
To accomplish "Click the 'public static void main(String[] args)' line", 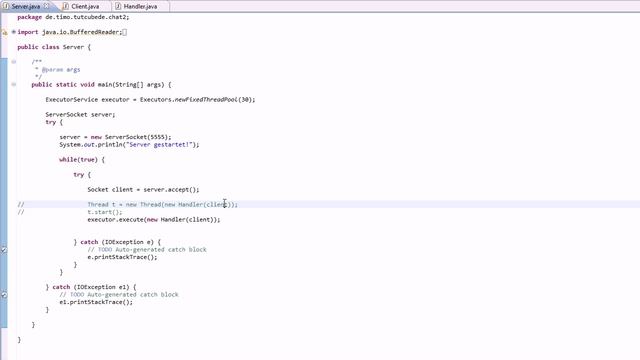I will (x=101, y=84).
